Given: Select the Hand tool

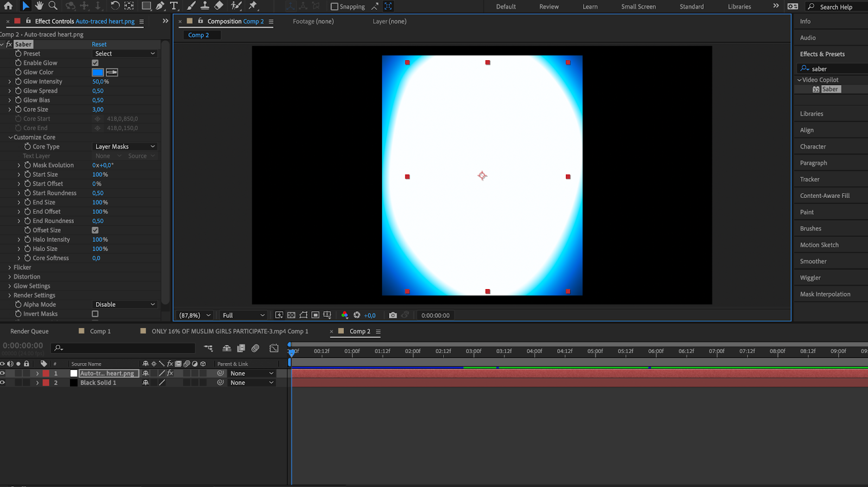Looking at the screenshot, I should tap(39, 6).
